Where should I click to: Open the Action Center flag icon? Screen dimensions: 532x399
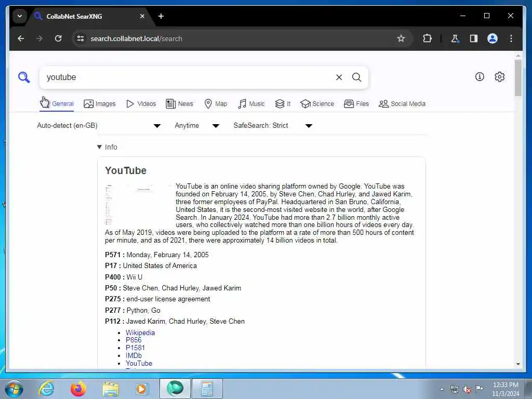[479, 389]
